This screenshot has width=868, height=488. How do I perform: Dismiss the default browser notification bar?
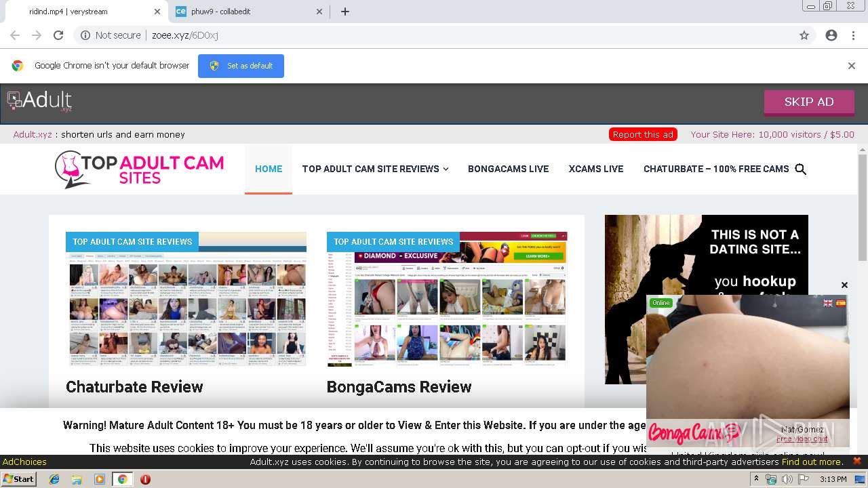[852, 66]
